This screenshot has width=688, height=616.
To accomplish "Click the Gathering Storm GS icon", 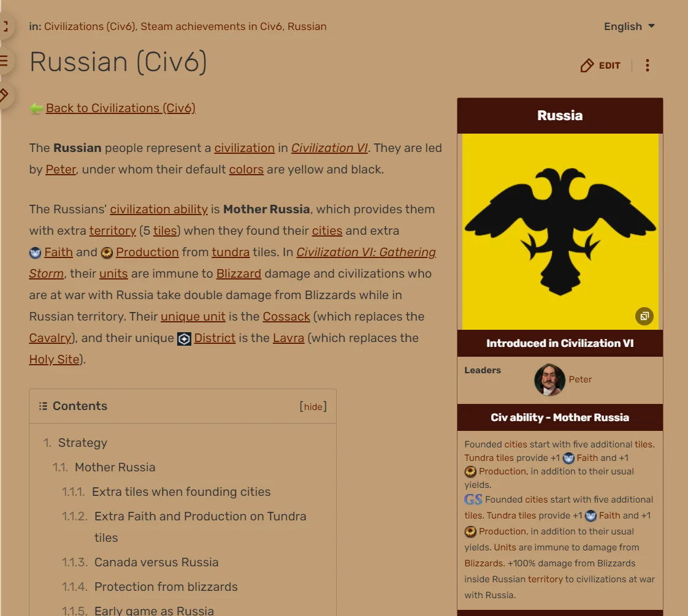I will pos(473,500).
